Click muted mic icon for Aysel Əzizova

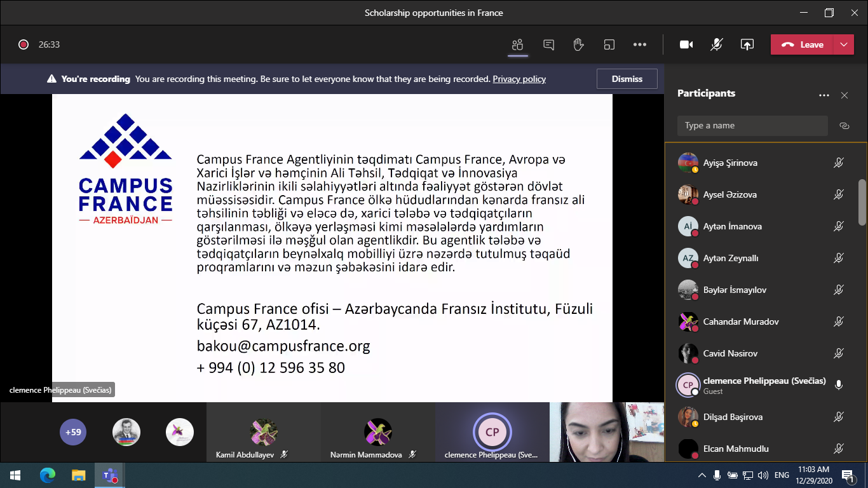(x=839, y=194)
